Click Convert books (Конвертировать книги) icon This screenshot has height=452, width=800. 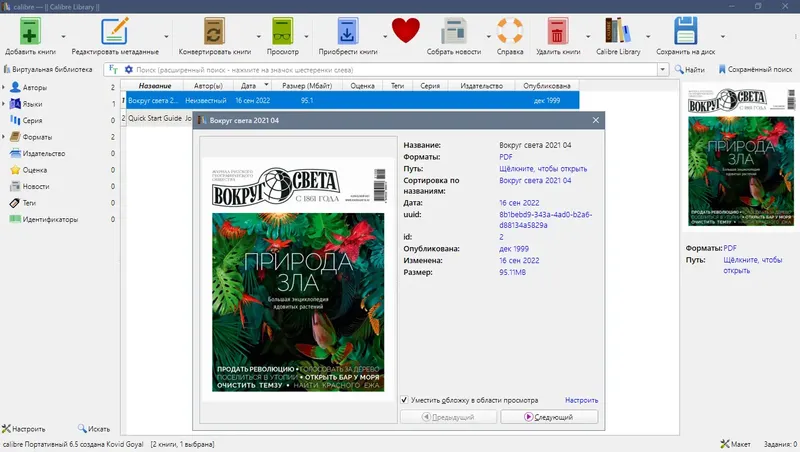214,31
